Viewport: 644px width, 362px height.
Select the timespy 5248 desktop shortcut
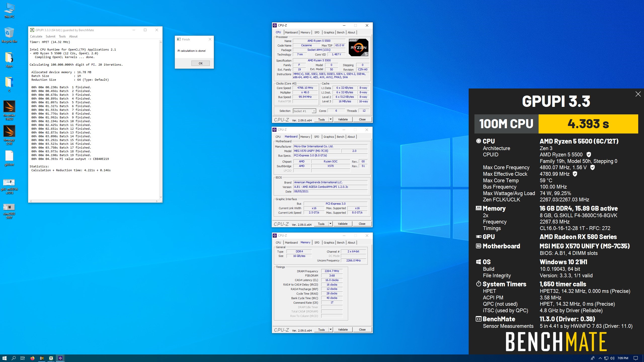(9, 135)
